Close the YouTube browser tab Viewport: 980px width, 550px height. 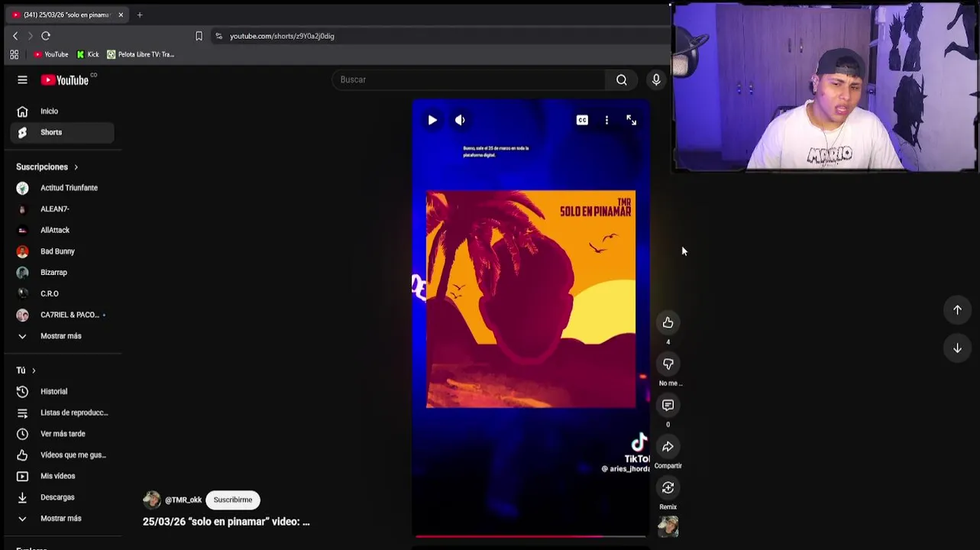click(121, 15)
